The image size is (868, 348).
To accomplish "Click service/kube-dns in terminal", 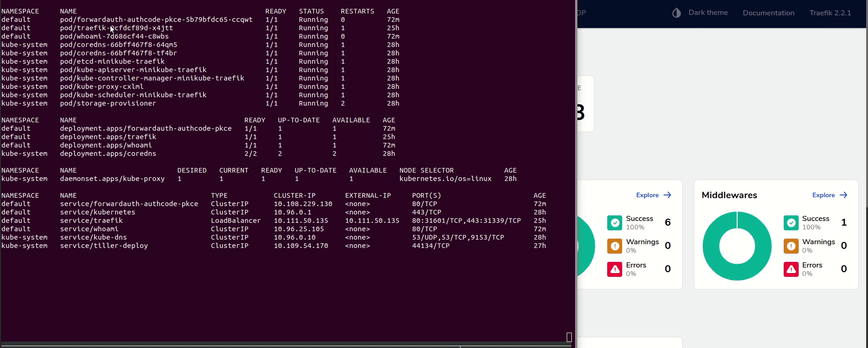I will click(94, 237).
